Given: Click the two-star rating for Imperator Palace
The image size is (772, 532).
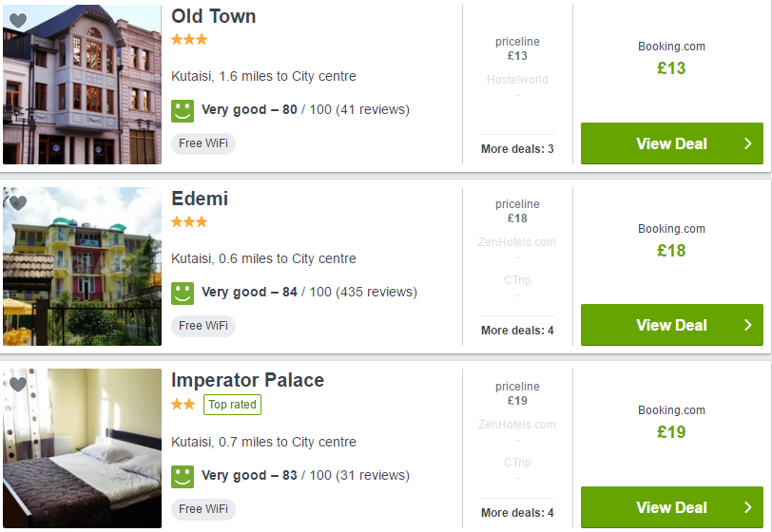Looking at the screenshot, I should pyautogui.click(x=183, y=405).
